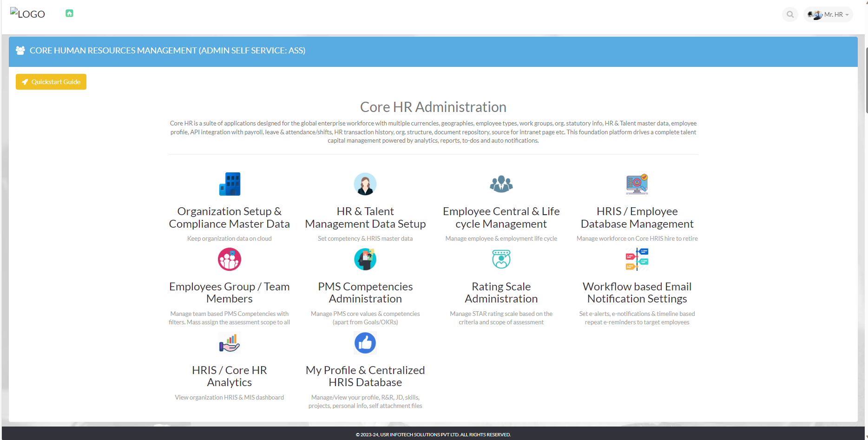Open HR & Talent Management Data Setup
The height and width of the screenshot is (440, 868).
tap(365, 217)
